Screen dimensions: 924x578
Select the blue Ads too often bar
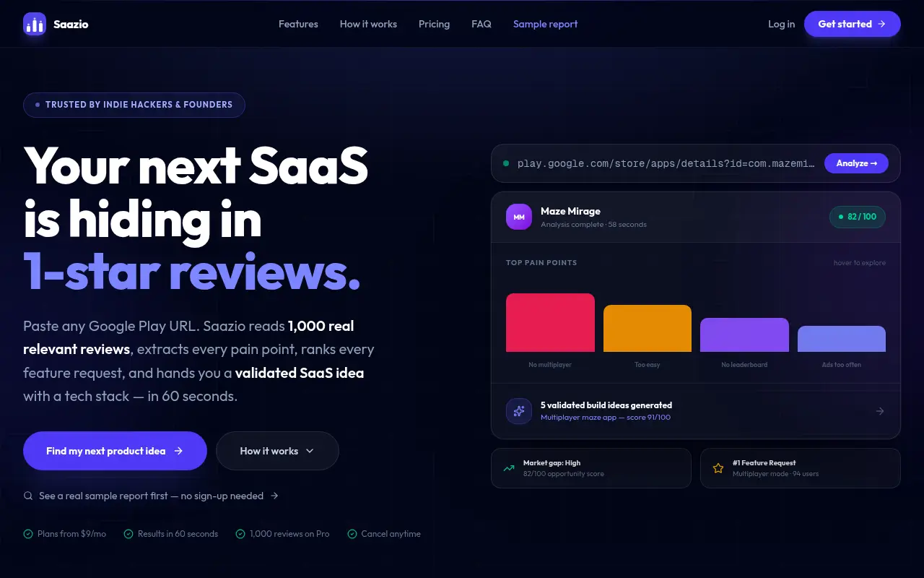842,339
